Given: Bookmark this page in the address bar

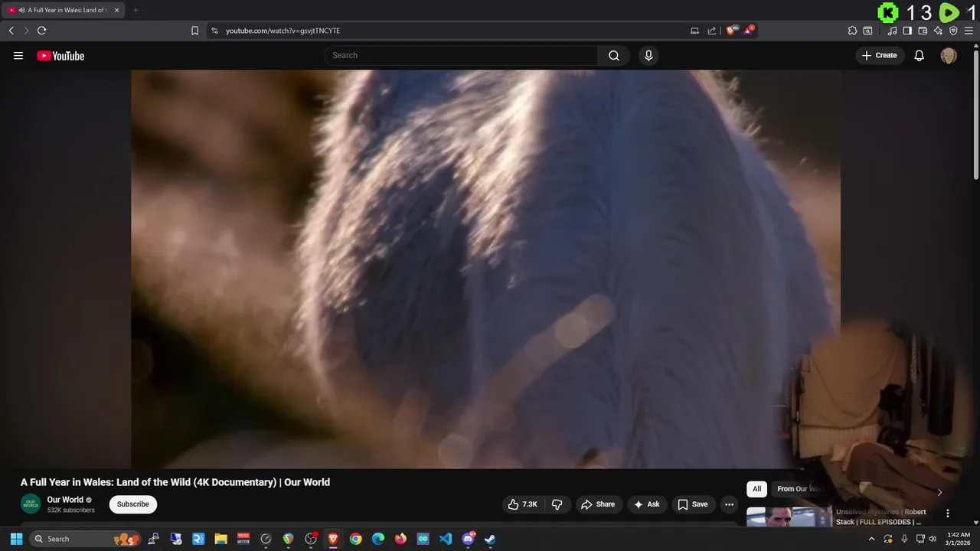Looking at the screenshot, I should tap(194, 31).
